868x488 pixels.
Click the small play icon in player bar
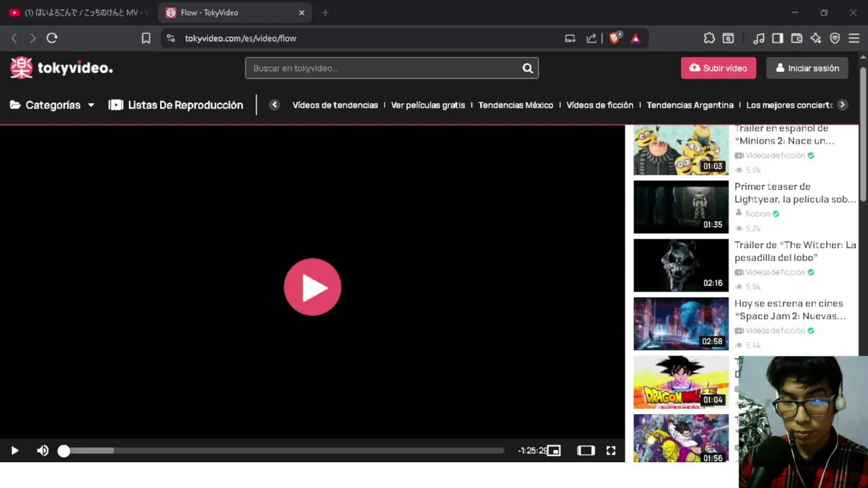14,450
